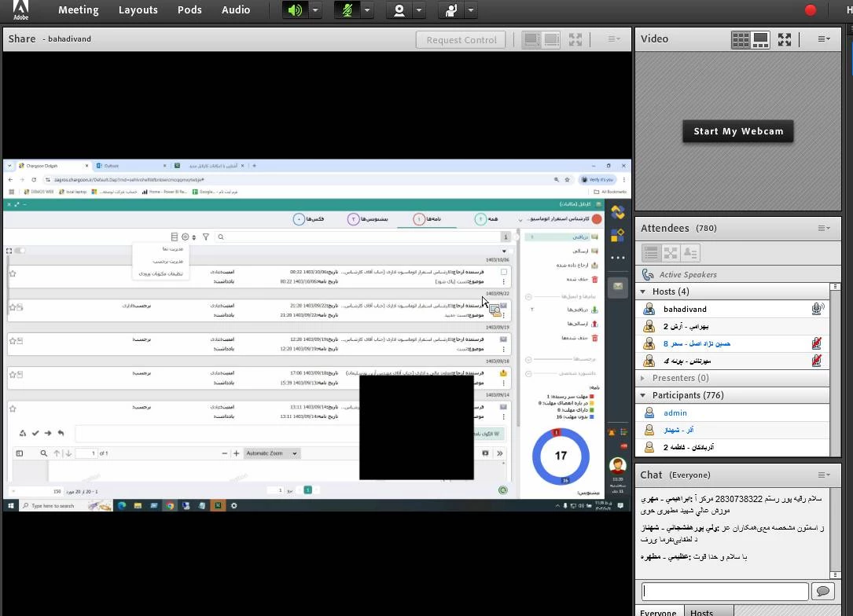Select the grid layout in the Video pod

(x=740, y=38)
